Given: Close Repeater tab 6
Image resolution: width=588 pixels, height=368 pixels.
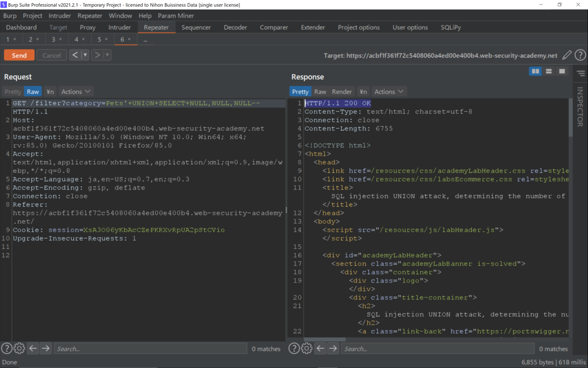Looking at the screenshot, I should 129,39.
